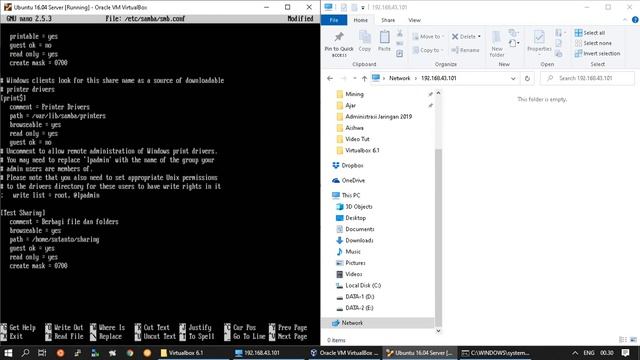Click the Paste clipboard icon
640x360 pixels.
[x=384, y=41]
